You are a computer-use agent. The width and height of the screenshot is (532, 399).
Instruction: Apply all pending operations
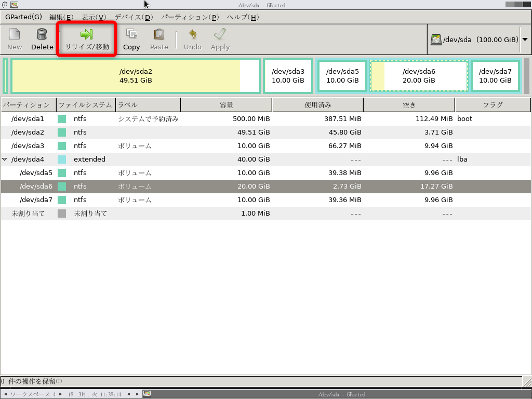pos(220,39)
